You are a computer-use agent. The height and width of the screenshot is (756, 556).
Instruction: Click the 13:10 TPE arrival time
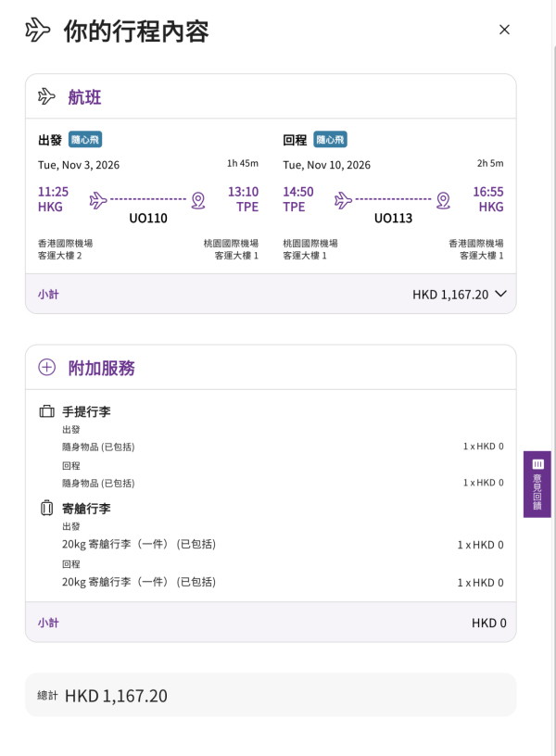243,199
